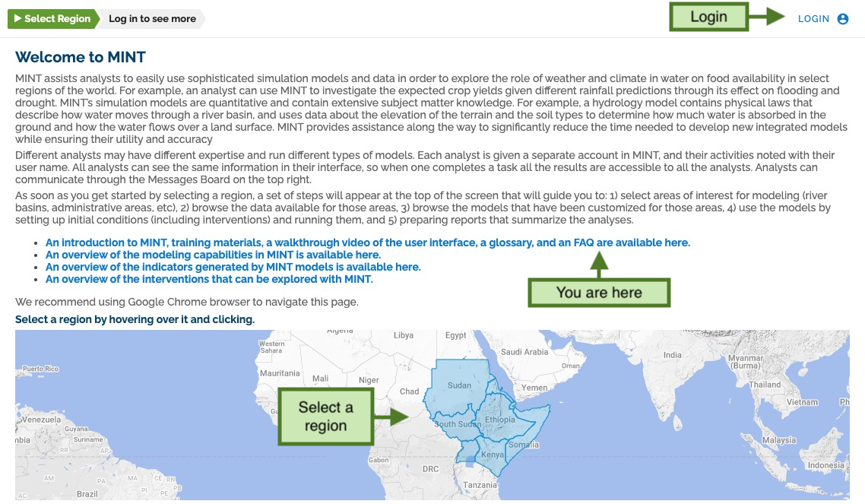Image resolution: width=865 pixels, height=504 pixels.
Task: Click the Thailand label on the map
Action: [x=765, y=385]
